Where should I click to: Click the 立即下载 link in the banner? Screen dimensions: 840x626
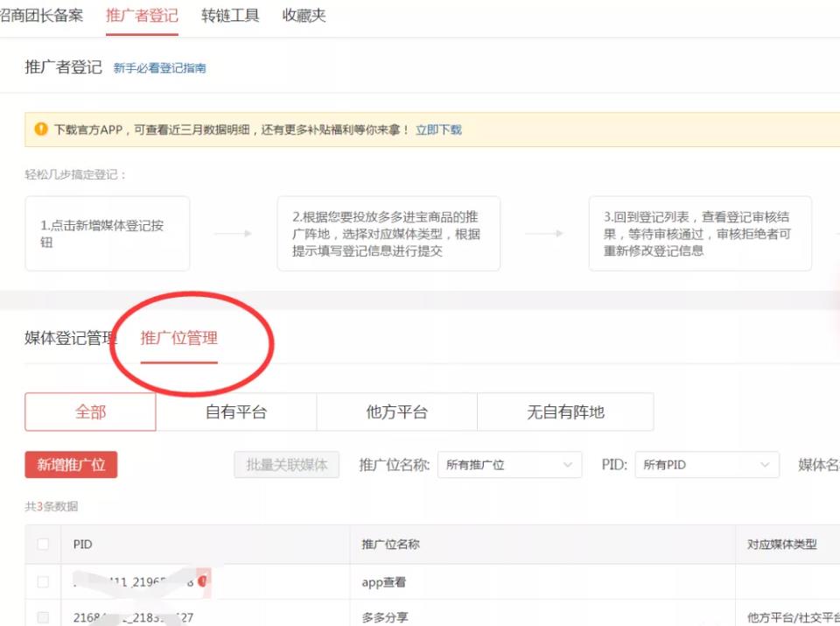click(x=438, y=130)
